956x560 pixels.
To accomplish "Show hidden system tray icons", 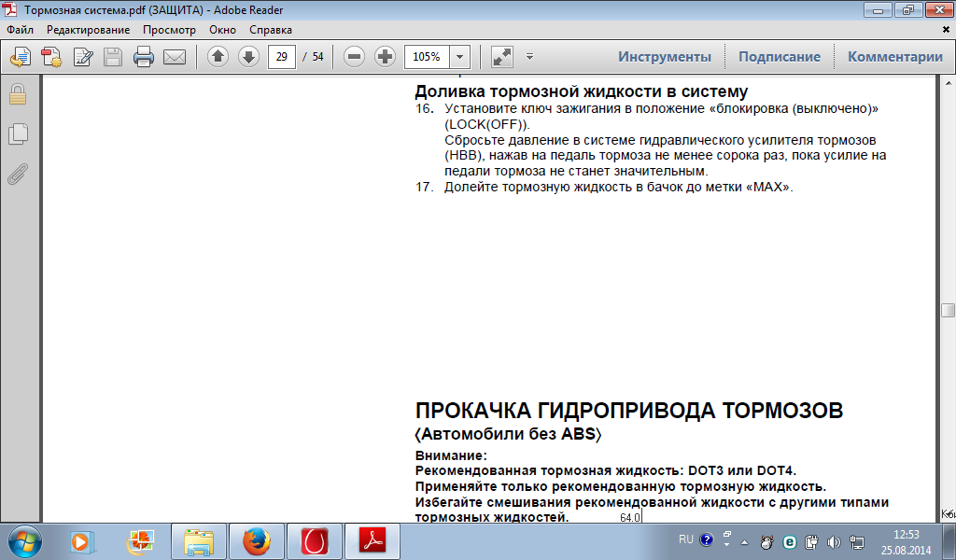I will coord(744,541).
